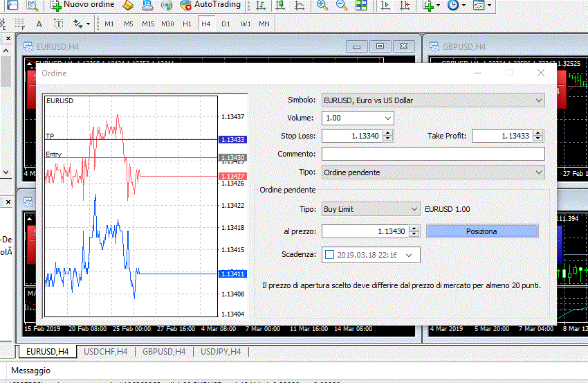Enable the Scadenza expiry checkbox
Screen dimensions: 588x383
tap(329, 255)
